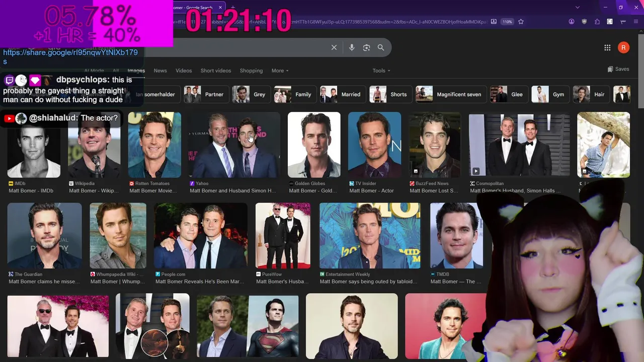Filter images by the Magnificent seven chip
Image resolution: width=644 pixels, height=362 pixels.
pyautogui.click(x=451, y=95)
